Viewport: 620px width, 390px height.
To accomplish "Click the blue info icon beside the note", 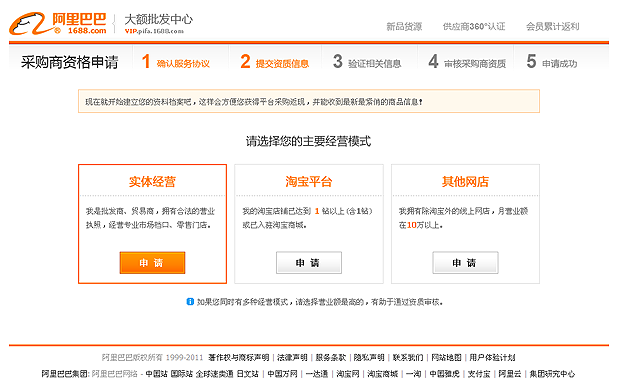I will pos(190,302).
